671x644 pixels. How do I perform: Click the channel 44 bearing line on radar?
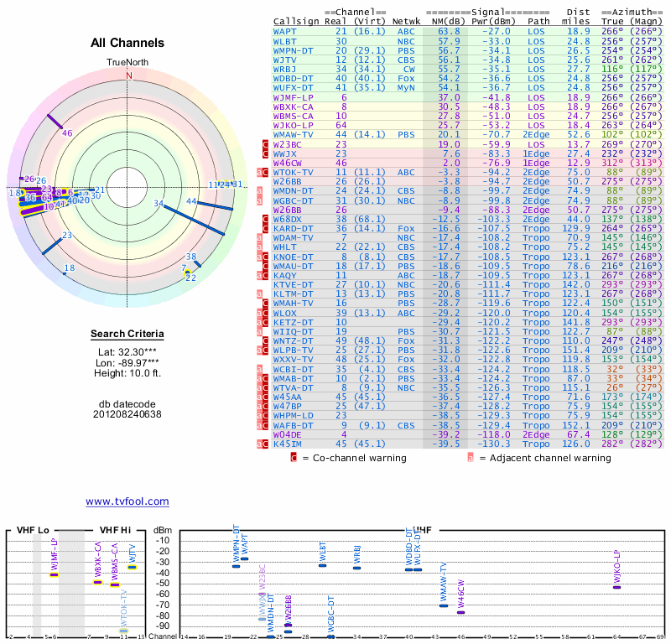(x=215, y=205)
